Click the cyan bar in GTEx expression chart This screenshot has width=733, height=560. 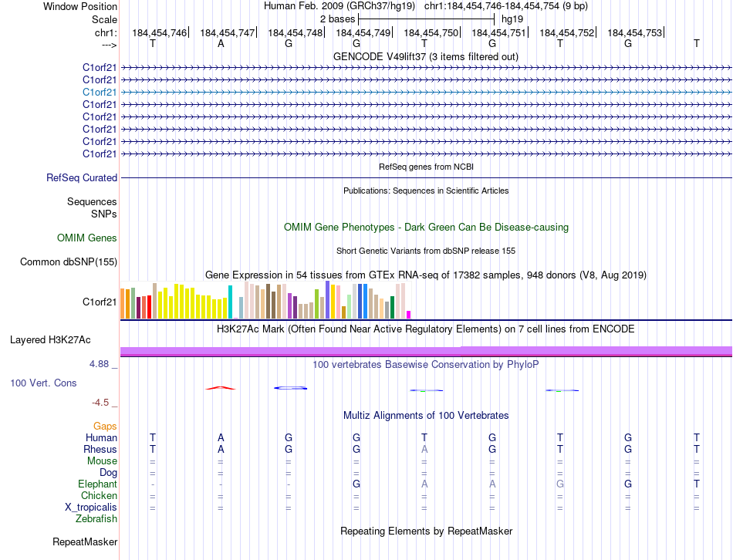pyautogui.click(x=230, y=302)
